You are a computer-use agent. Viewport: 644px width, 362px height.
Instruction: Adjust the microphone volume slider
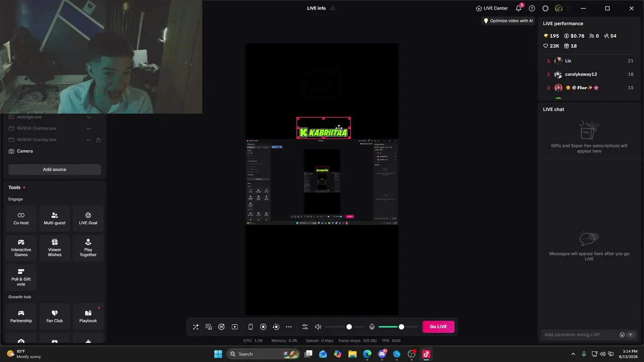[x=398, y=327]
